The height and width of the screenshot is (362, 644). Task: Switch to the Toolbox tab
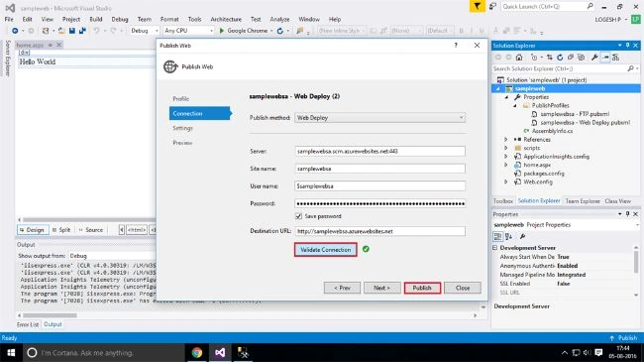coord(503,201)
